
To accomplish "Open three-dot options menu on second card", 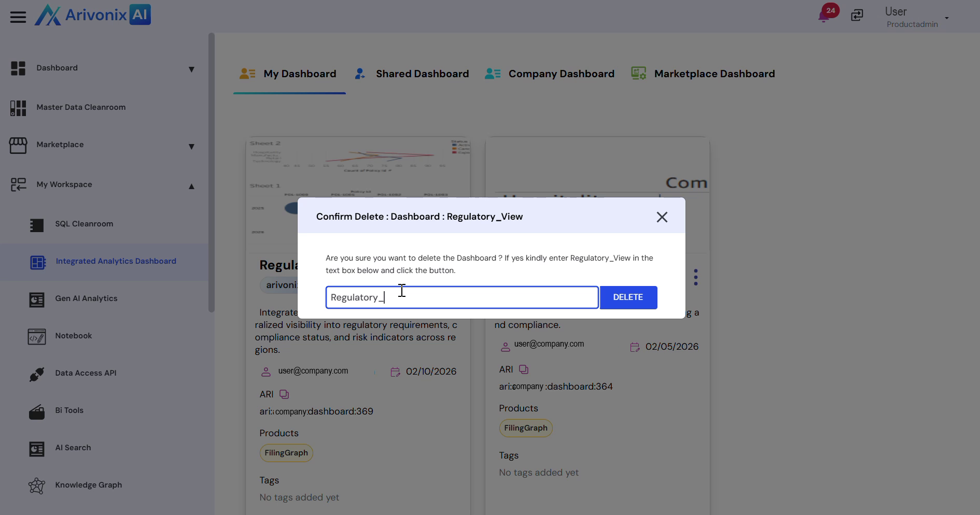I will pos(695,277).
